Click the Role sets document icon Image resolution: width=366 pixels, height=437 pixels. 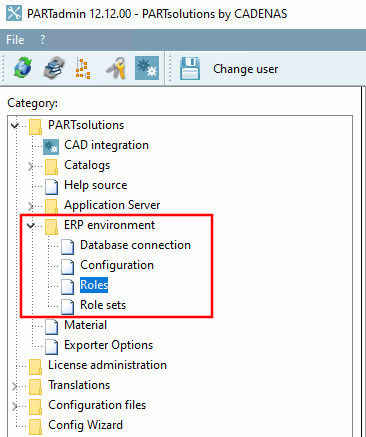[x=68, y=307]
